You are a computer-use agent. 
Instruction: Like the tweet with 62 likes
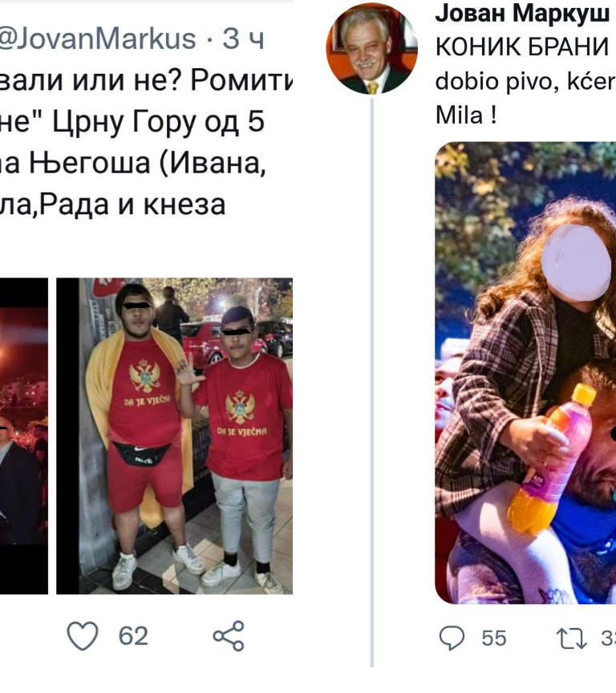pos(83,635)
